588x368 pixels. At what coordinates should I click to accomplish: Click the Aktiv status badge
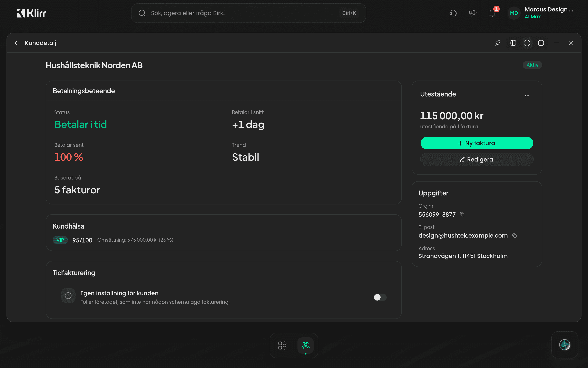point(532,65)
